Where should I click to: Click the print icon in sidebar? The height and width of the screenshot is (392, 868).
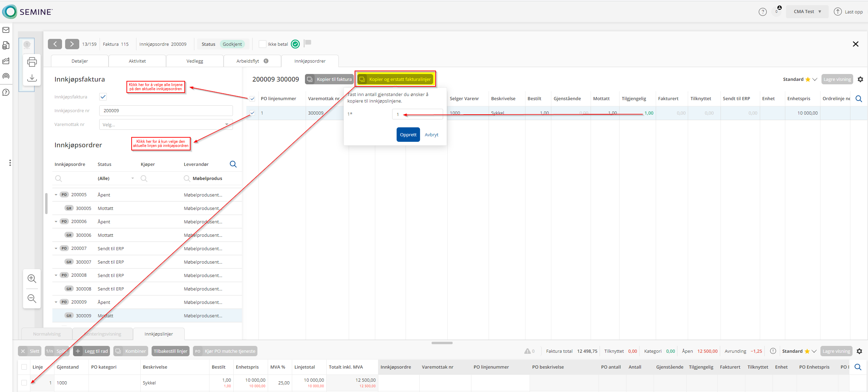[32, 62]
